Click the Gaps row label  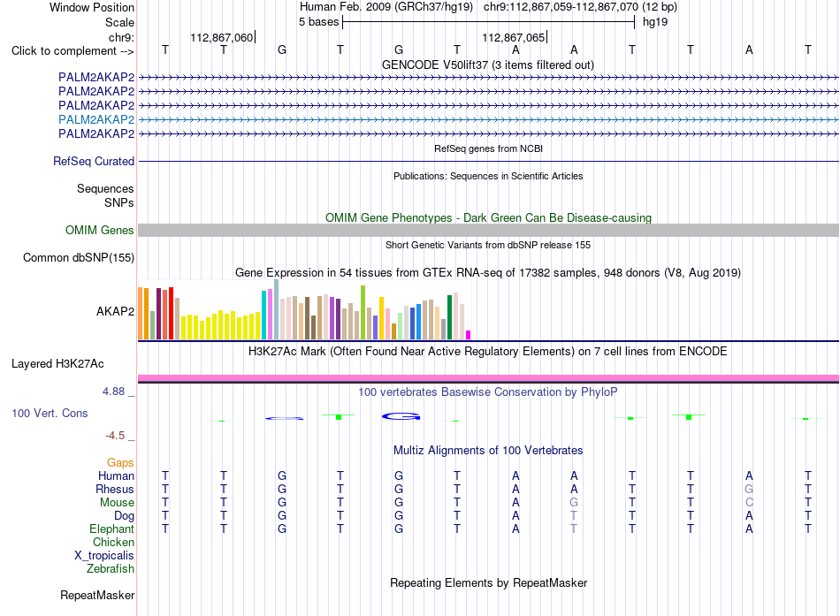pyautogui.click(x=120, y=463)
